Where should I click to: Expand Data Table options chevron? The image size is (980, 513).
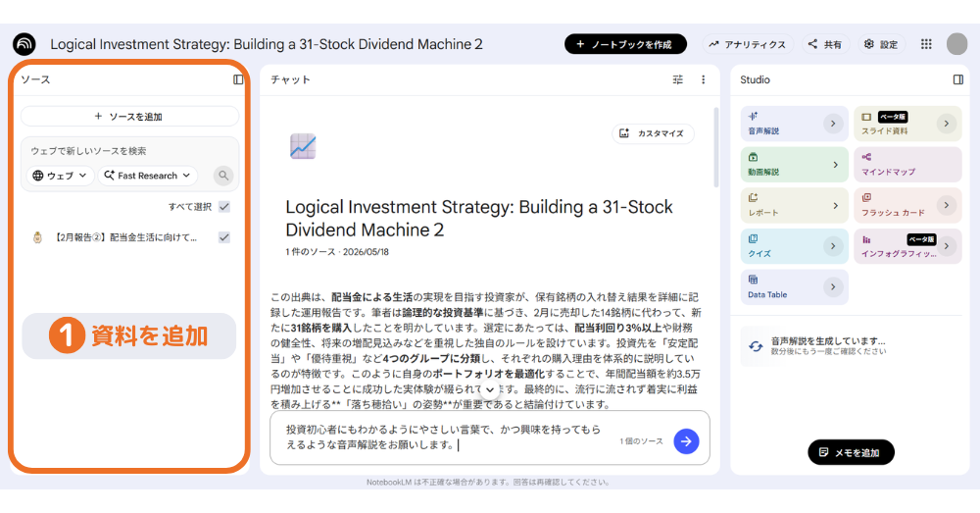coord(832,287)
